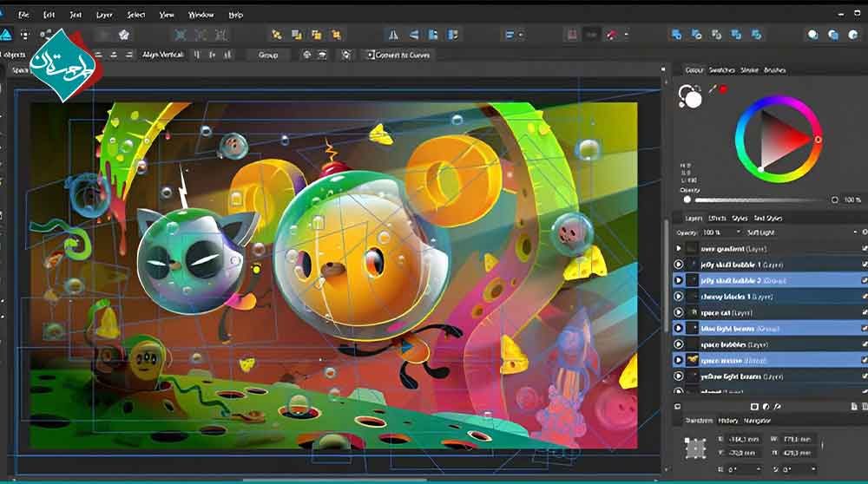Click the Align Vertical label button
This screenshot has height=484, width=868.
(163, 54)
